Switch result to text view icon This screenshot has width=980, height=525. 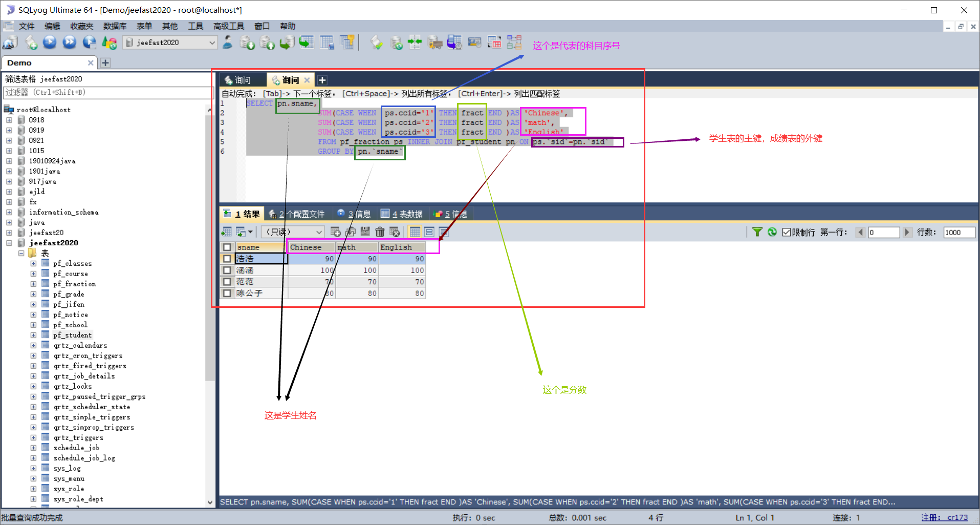click(444, 232)
